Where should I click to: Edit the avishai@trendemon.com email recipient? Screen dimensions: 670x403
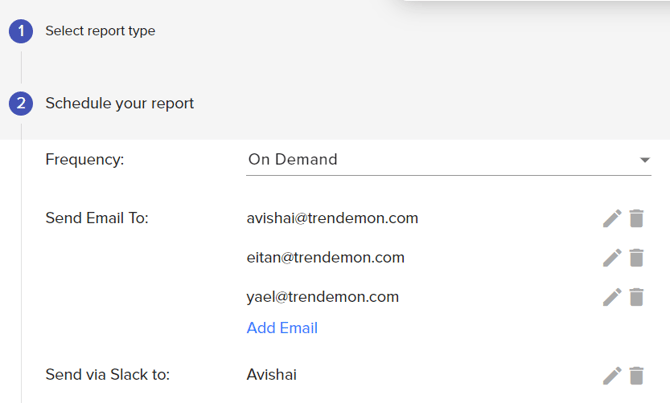pyautogui.click(x=612, y=218)
